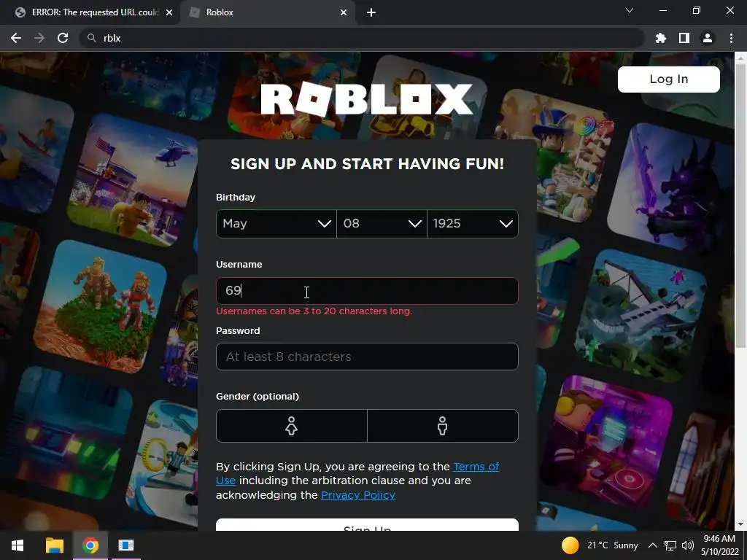Click the Sign Up button
The width and height of the screenshot is (747, 560).
367,525
